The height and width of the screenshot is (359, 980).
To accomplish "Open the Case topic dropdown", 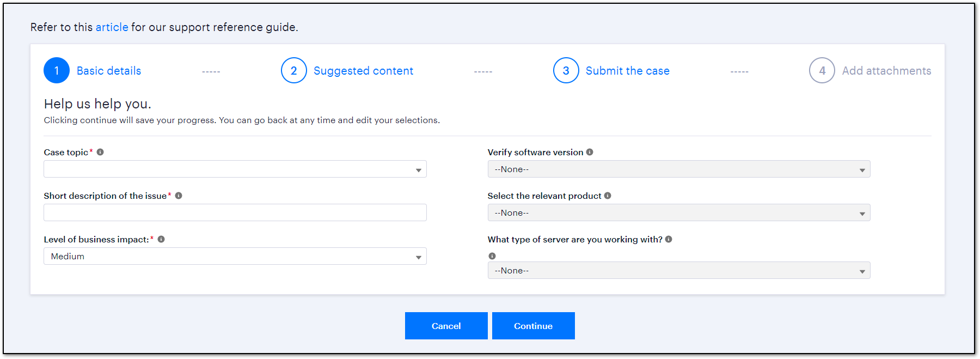I will (235, 169).
